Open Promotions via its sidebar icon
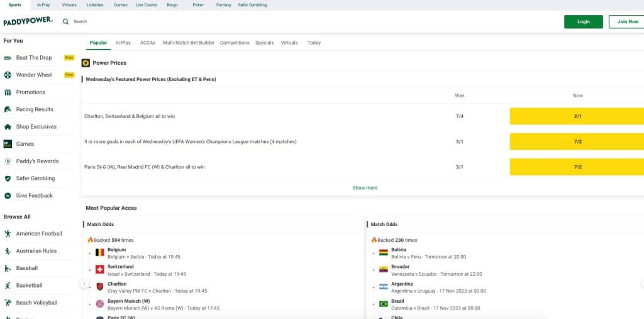 8,92
